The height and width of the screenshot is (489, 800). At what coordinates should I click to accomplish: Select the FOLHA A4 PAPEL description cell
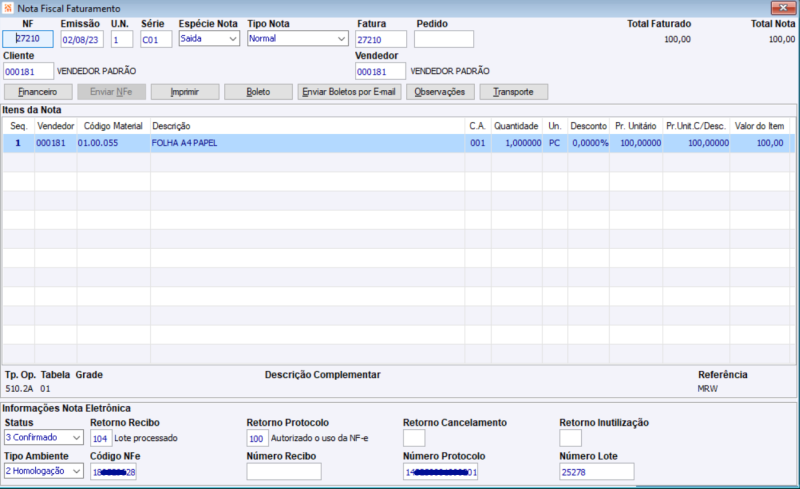(x=308, y=143)
